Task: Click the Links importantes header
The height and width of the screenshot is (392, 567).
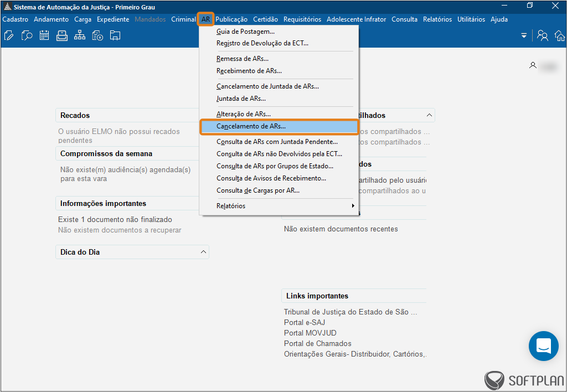Action: (354, 296)
